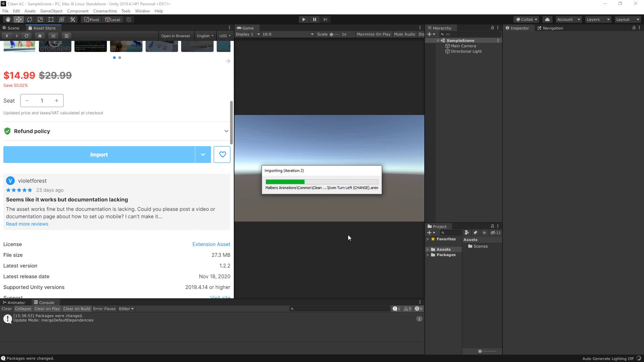Toggle Maximize On Play
This screenshot has width=644, height=362.
click(373, 34)
